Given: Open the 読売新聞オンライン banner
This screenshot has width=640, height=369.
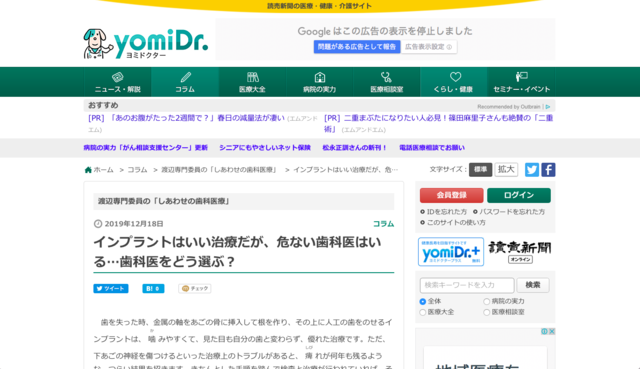Looking at the screenshot, I should [x=520, y=252].
